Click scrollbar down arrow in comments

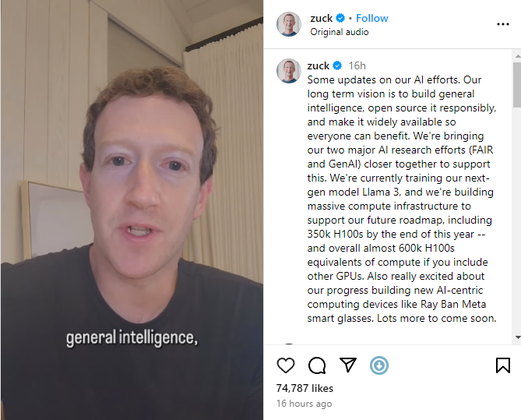click(517, 337)
